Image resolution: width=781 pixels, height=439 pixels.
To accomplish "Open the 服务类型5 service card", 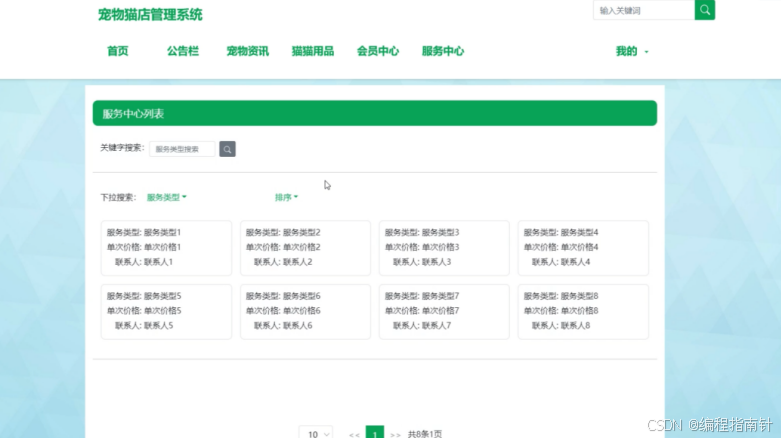I will pos(166,312).
